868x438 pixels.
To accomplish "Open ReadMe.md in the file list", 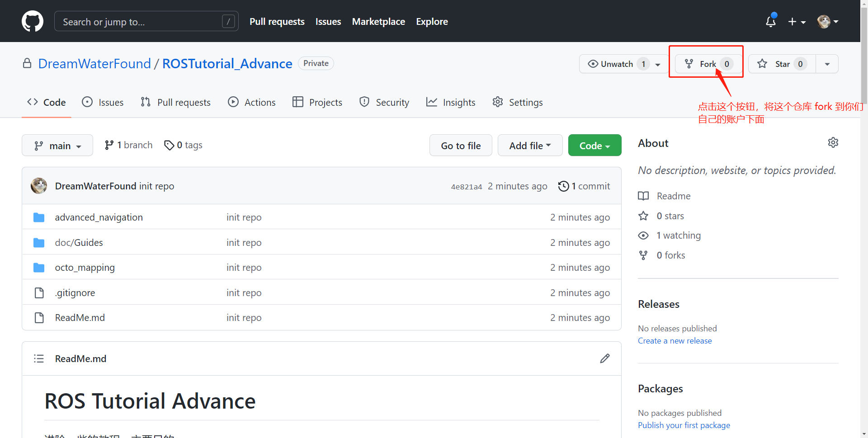I will click(x=80, y=318).
